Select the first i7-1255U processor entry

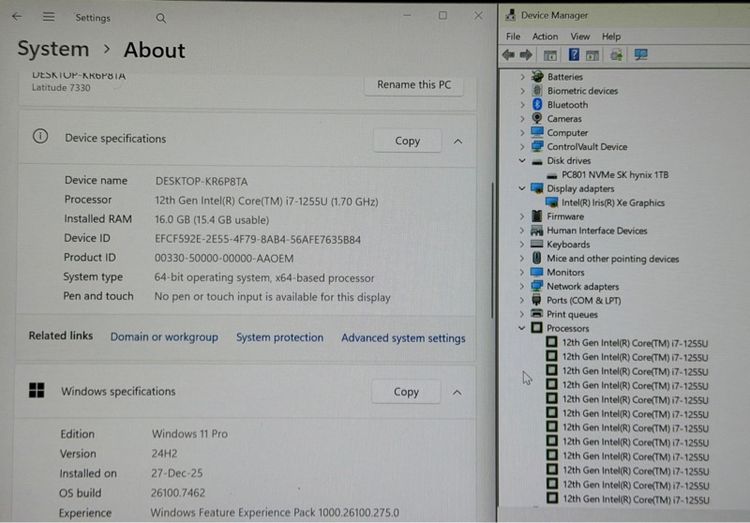[x=634, y=343]
